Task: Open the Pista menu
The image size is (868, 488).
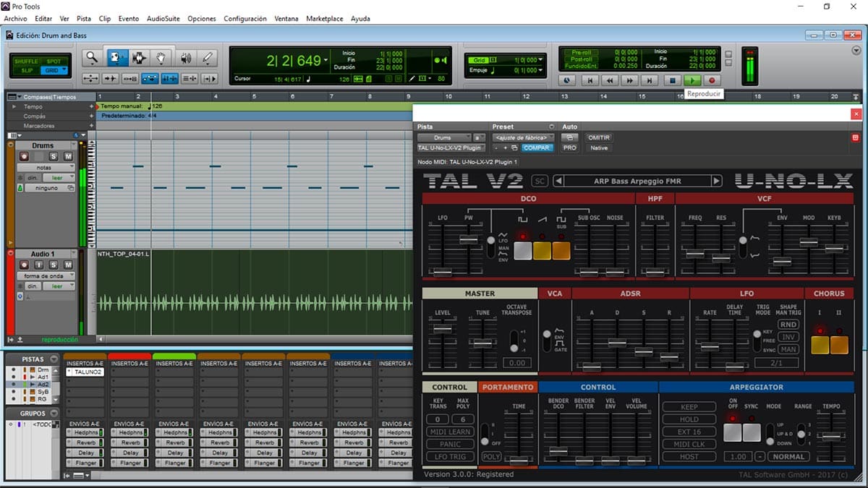Action: click(84, 18)
